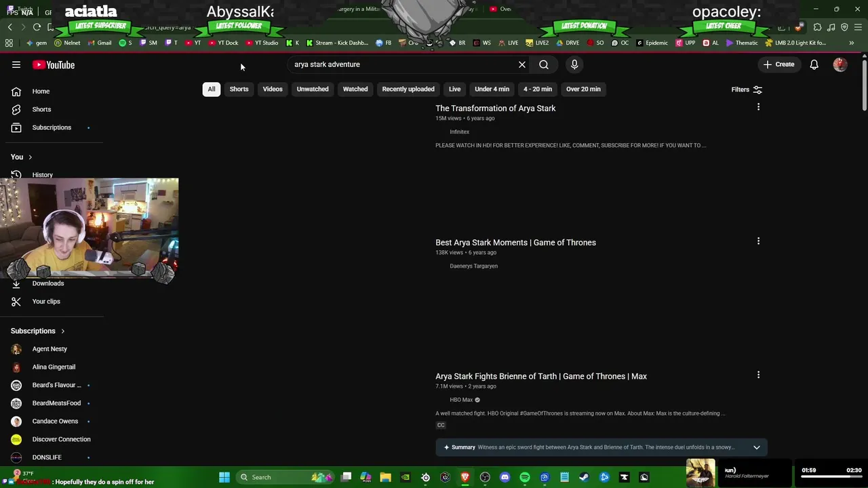Open YouTube notifications bell

[x=814, y=64]
